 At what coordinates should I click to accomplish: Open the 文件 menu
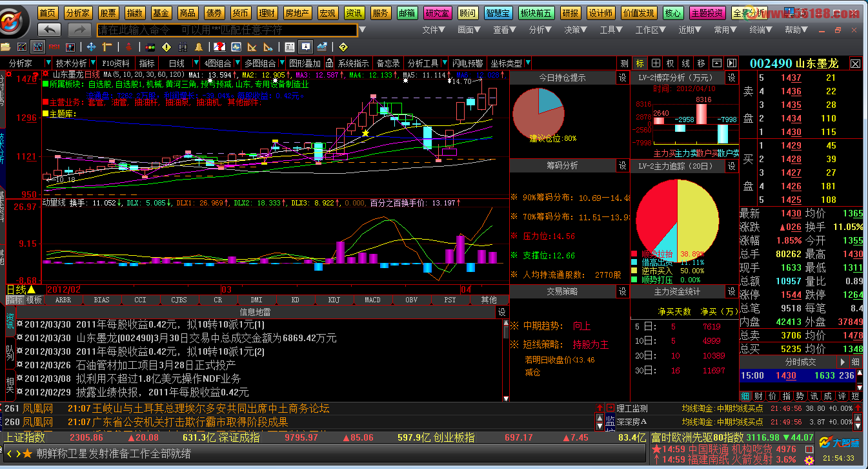(435, 30)
